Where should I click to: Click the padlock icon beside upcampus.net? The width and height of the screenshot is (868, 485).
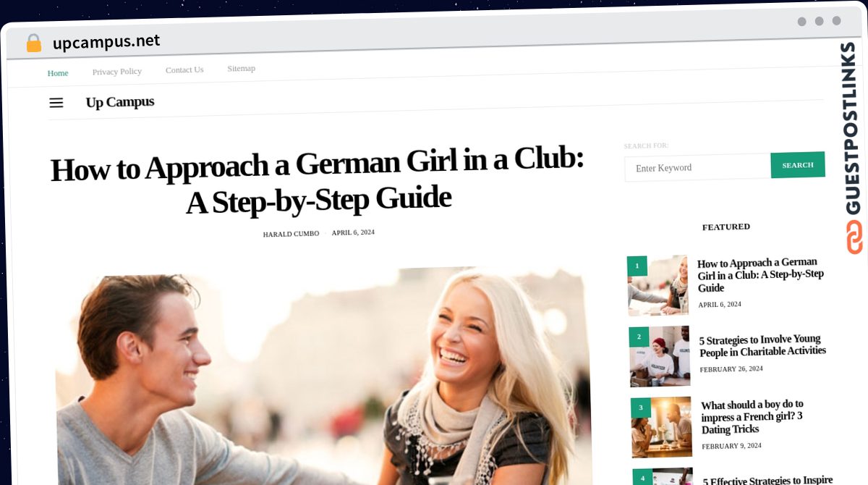[33, 43]
